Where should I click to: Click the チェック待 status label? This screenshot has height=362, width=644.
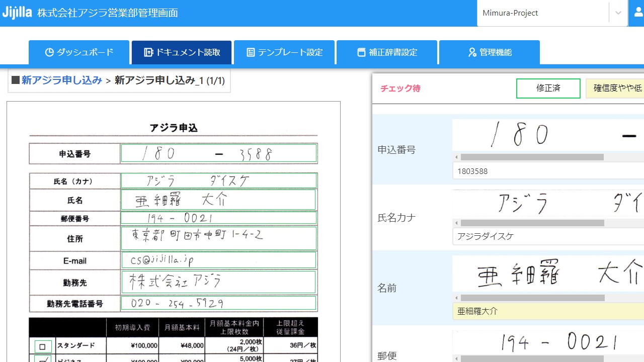(400, 88)
